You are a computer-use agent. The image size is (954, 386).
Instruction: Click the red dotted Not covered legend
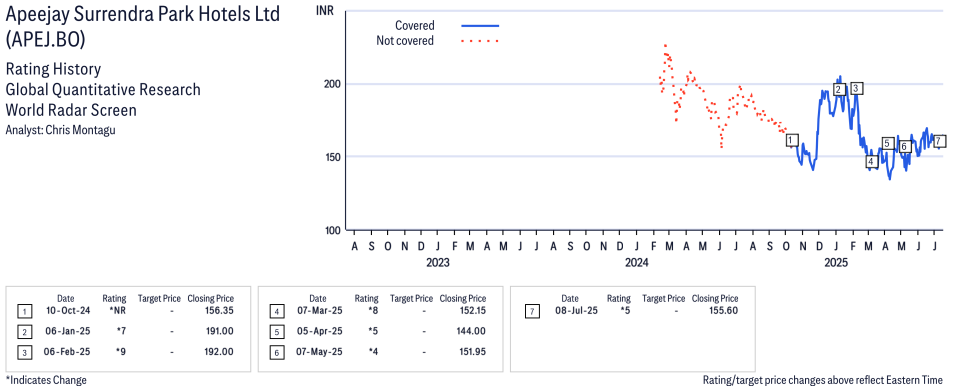(480, 41)
